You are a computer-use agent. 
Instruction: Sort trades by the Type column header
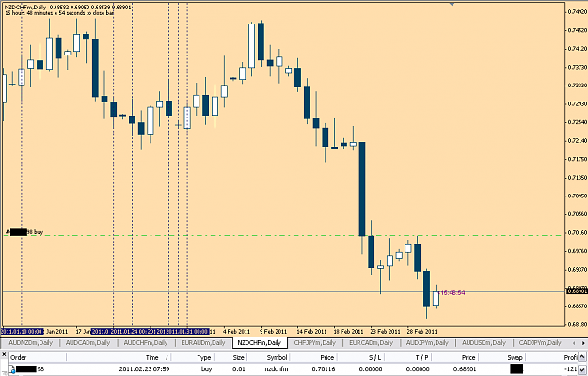click(192, 357)
